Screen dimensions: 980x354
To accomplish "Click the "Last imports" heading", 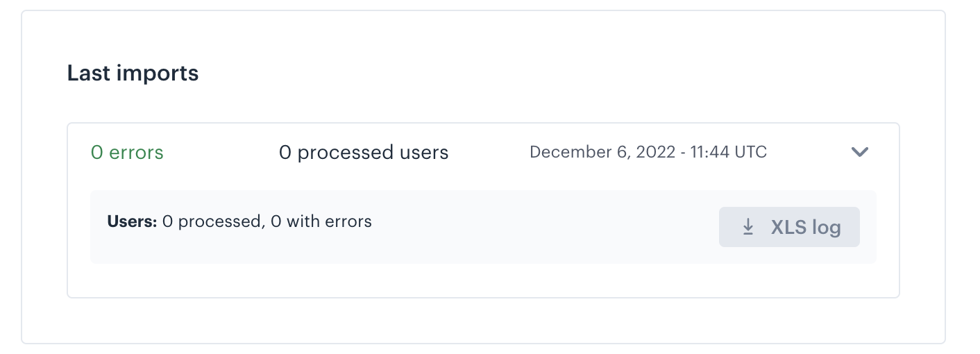I will [x=133, y=73].
